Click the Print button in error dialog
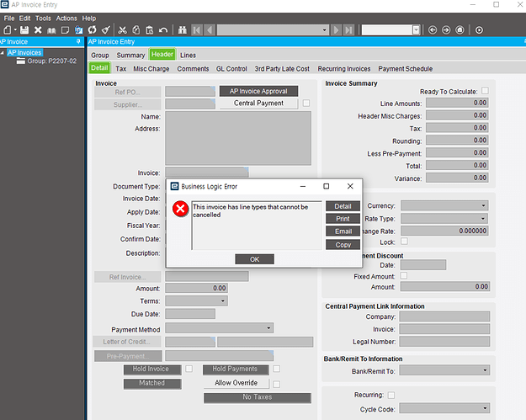 (x=343, y=219)
